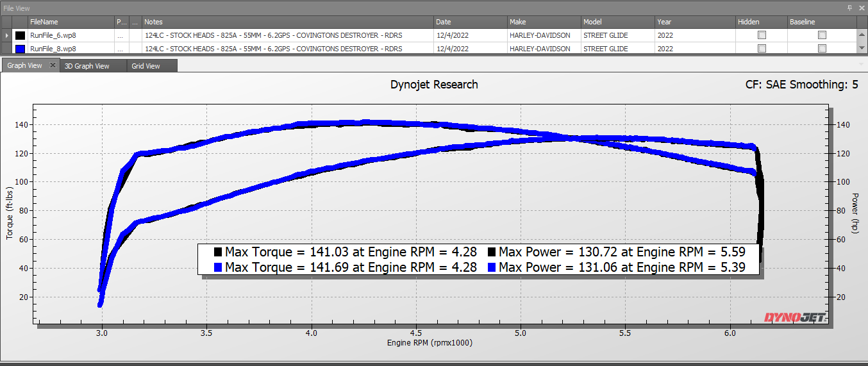This screenshot has width=868, height=366.
Task: Select the RunFile_8.wp8 file name cell
Action: [71, 49]
